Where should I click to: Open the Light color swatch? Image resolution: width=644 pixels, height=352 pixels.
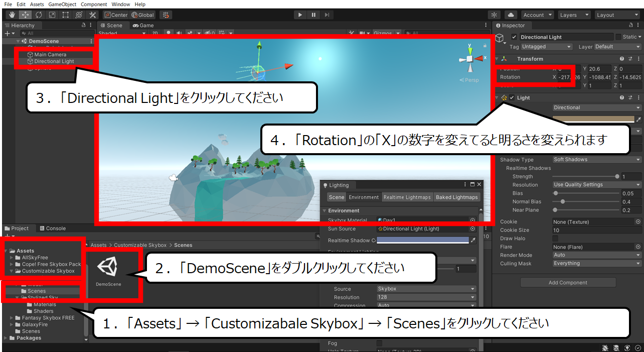tap(593, 119)
